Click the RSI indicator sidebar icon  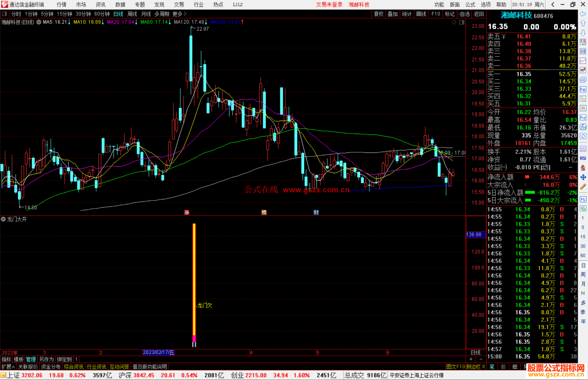pyautogui.click(x=583, y=158)
